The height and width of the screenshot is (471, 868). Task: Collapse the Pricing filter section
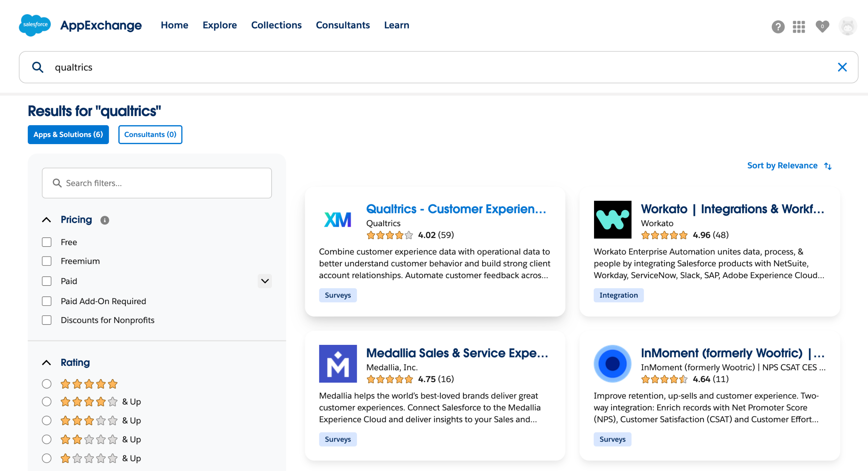point(47,220)
